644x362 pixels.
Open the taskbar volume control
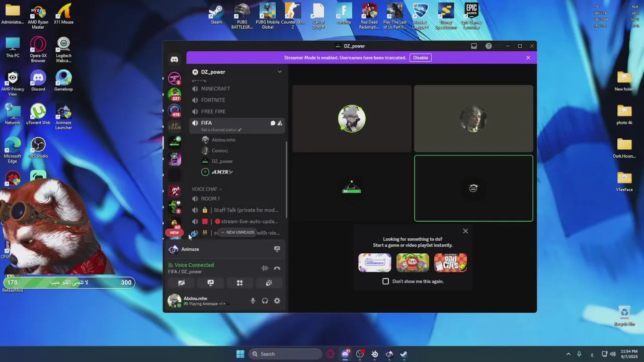(x=613, y=354)
